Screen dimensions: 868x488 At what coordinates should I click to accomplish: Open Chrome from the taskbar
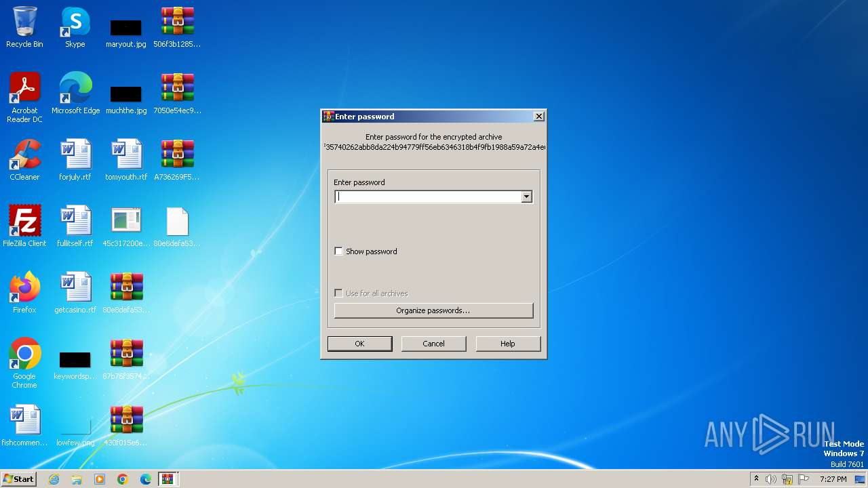[123, 479]
